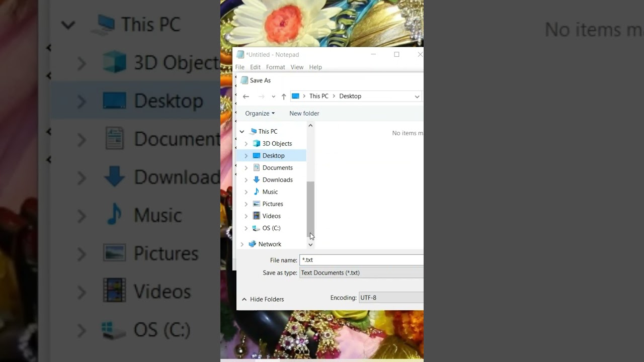The image size is (644, 362).
Task: Select the Pictures folder icon
Action: (257, 204)
